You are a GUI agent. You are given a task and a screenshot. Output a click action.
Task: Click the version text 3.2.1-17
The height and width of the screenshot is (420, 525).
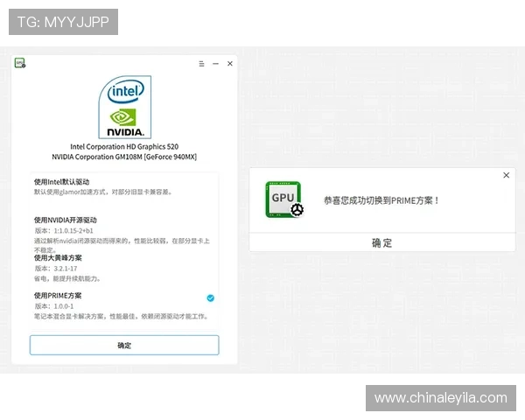[x=66, y=269]
